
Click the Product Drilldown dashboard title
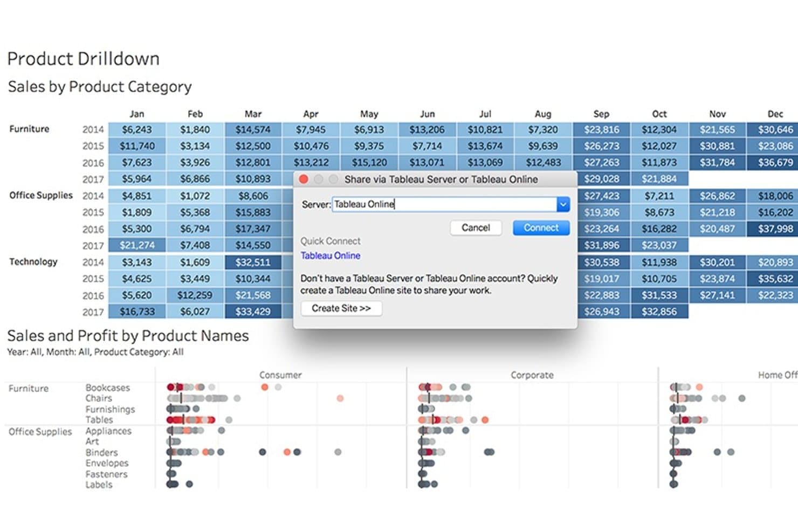click(x=84, y=59)
